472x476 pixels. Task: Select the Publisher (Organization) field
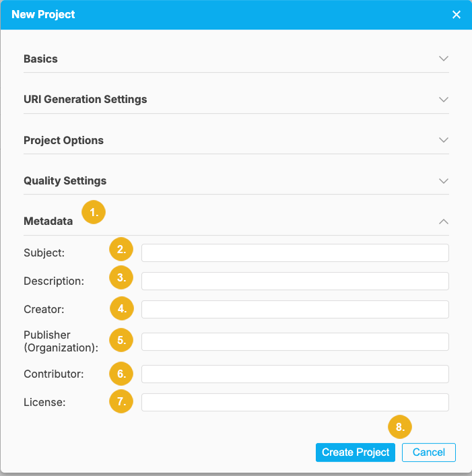[295, 341]
